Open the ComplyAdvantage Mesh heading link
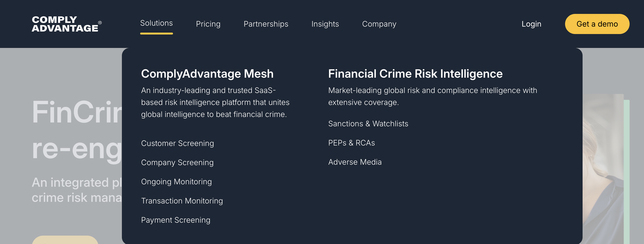The width and height of the screenshot is (644, 244). 207,74
